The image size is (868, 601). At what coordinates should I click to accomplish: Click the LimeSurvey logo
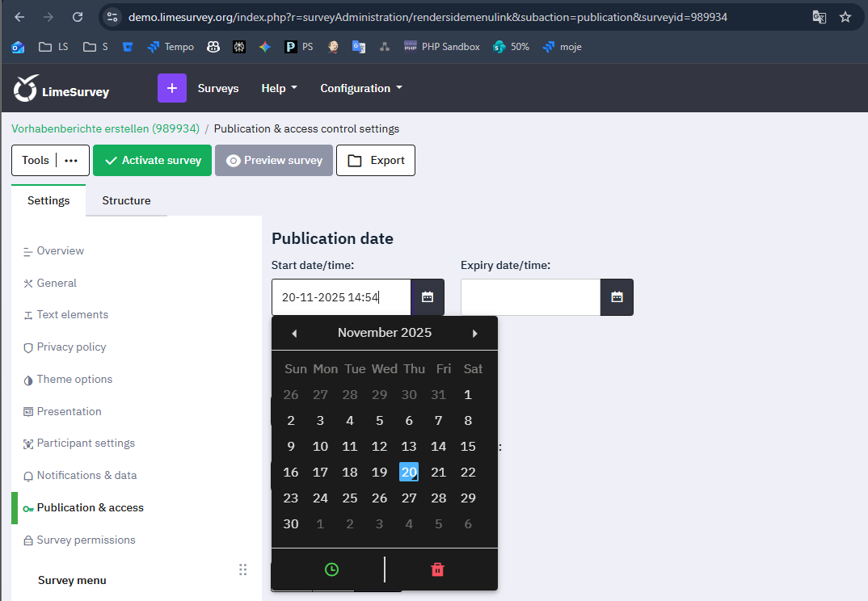(x=61, y=89)
